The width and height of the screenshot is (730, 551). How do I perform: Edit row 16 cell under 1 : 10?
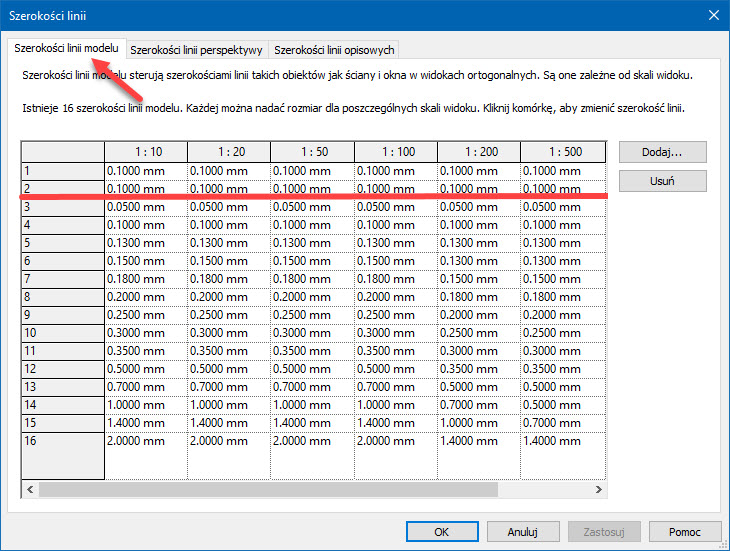coord(146,440)
